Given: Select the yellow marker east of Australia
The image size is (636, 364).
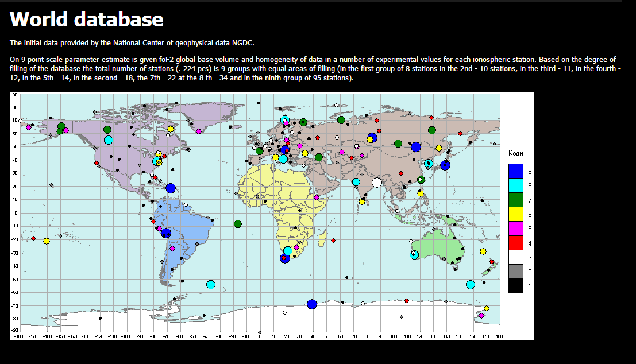Looking at the screenshot, I should [483, 251].
